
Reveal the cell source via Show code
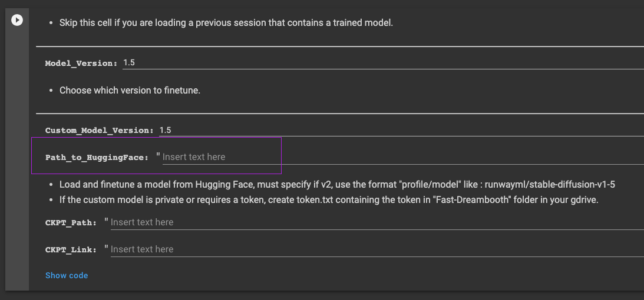point(67,275)
